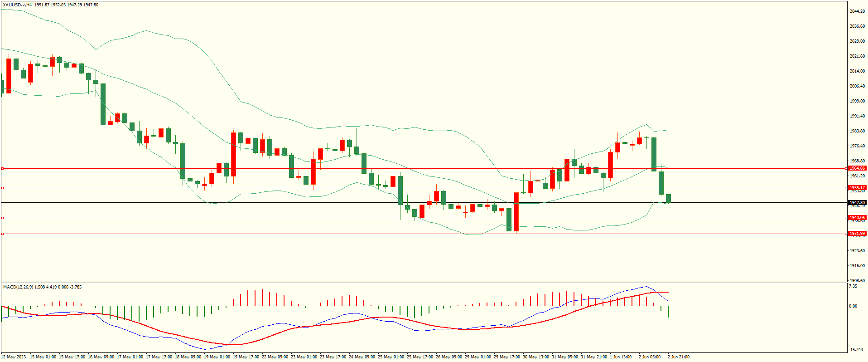Click the 24 May 09:00 time label
Viewport: 868px width, 362px height.
(x=362, y=357)
